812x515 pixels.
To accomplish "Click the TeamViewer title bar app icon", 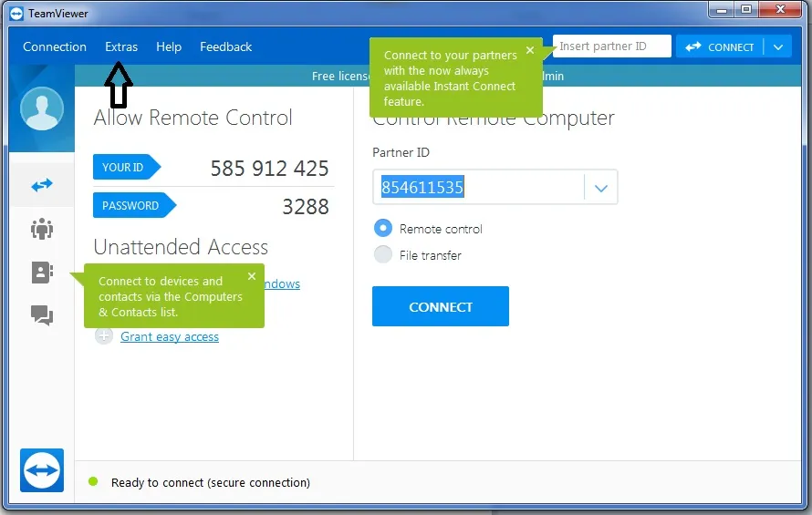I will tap(16, 14).
